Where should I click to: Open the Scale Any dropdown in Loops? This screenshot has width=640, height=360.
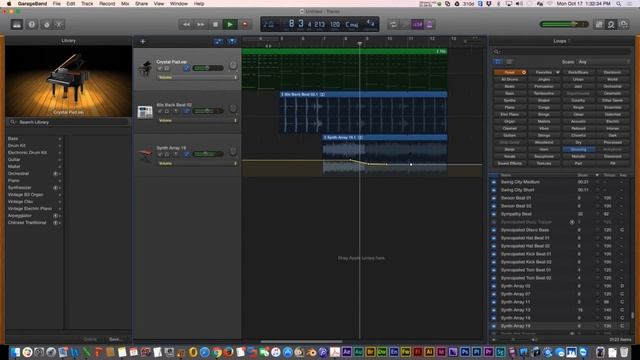click(603, 62)
